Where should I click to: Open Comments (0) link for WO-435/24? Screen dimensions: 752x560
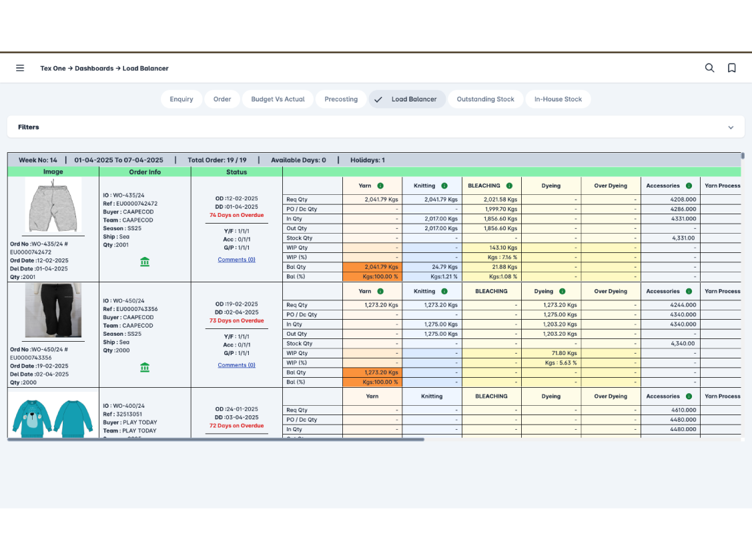pos(236,260)
